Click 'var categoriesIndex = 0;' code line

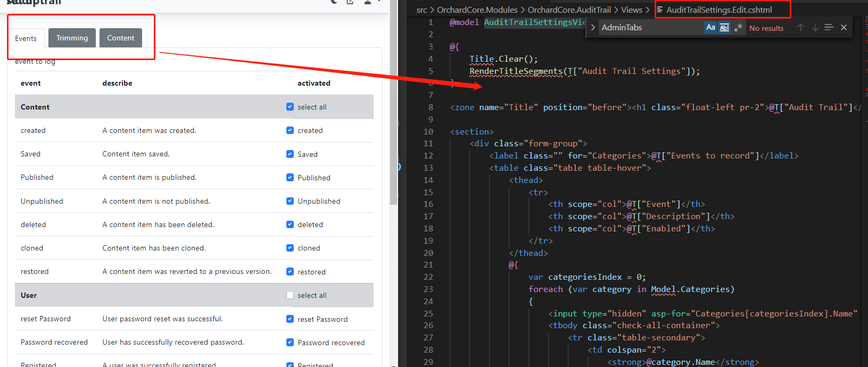pos(587,277)
